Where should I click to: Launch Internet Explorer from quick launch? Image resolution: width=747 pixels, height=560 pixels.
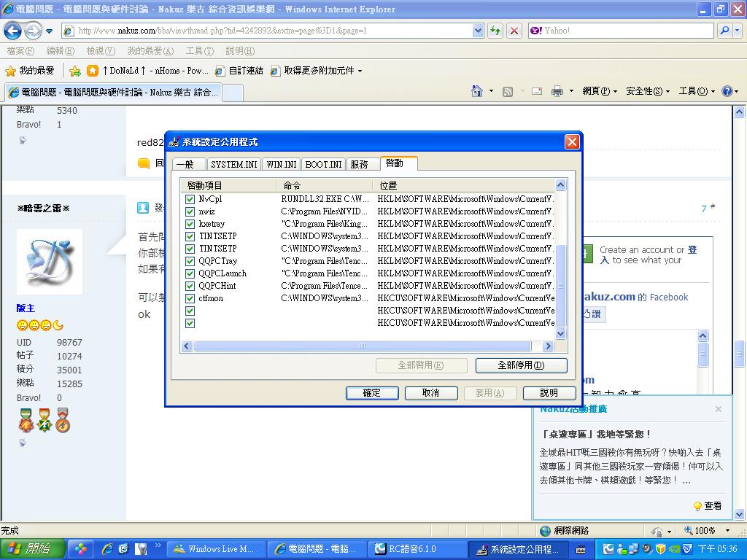pos(108,549)
